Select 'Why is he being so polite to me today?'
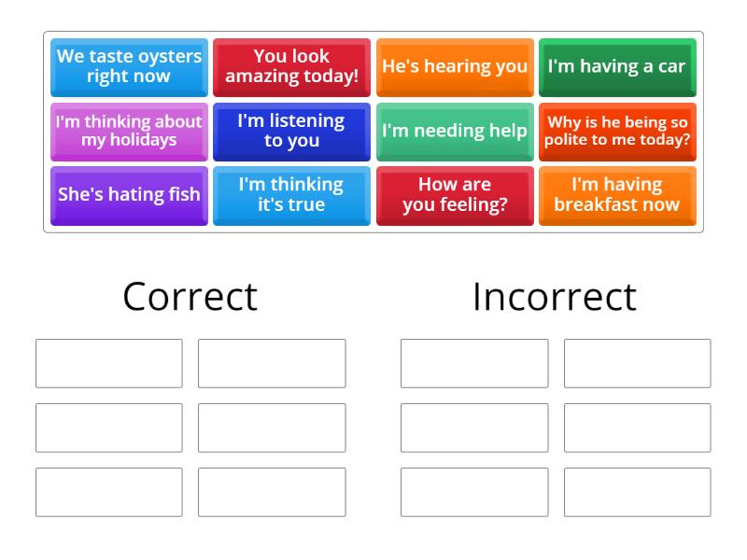 (617, 131)
